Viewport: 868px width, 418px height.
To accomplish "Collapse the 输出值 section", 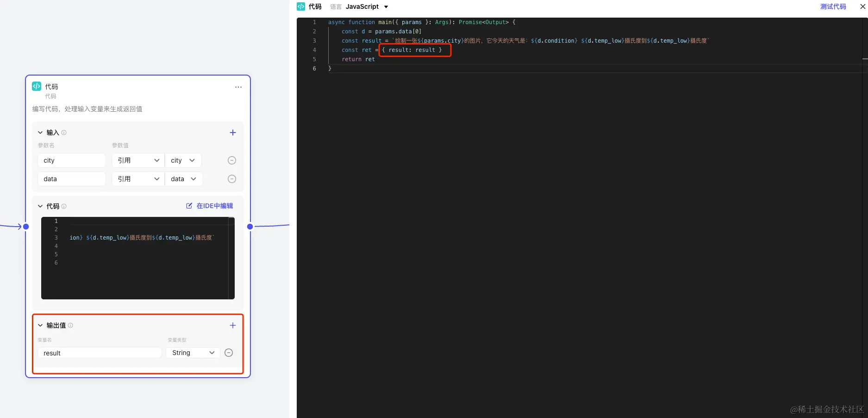I will click(40, 325).
